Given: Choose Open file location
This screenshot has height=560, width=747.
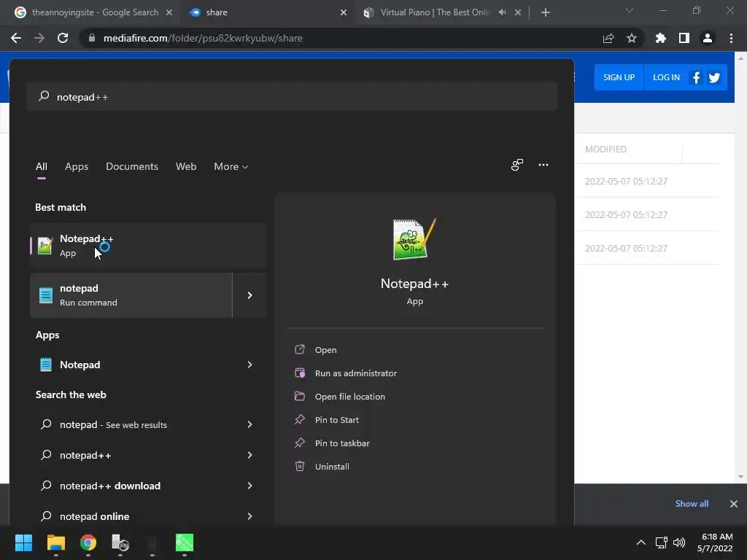Looking at the screenshot, I should tap(350, 397).
